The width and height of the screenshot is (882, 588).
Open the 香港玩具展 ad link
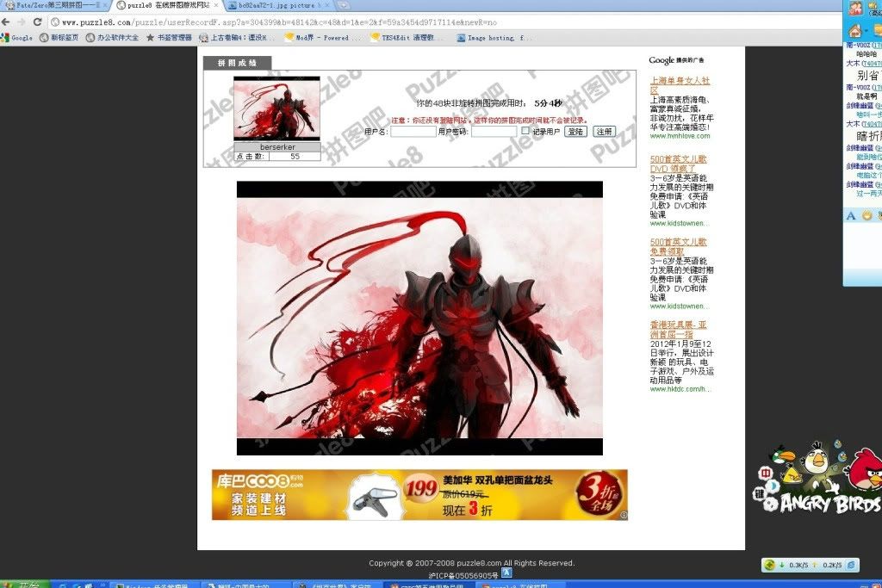pos(678,330)
